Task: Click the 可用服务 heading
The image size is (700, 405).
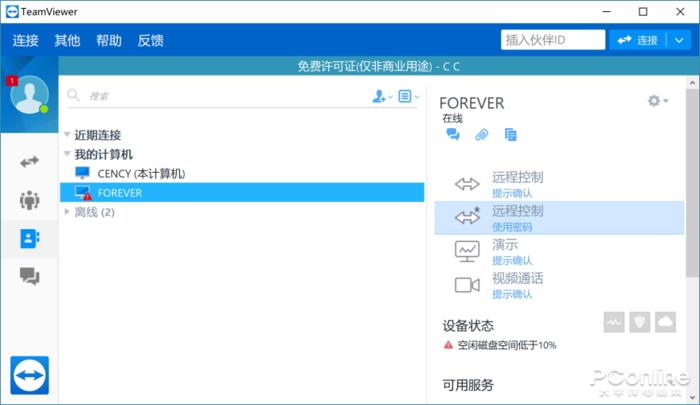Action: tap(468, 384)
